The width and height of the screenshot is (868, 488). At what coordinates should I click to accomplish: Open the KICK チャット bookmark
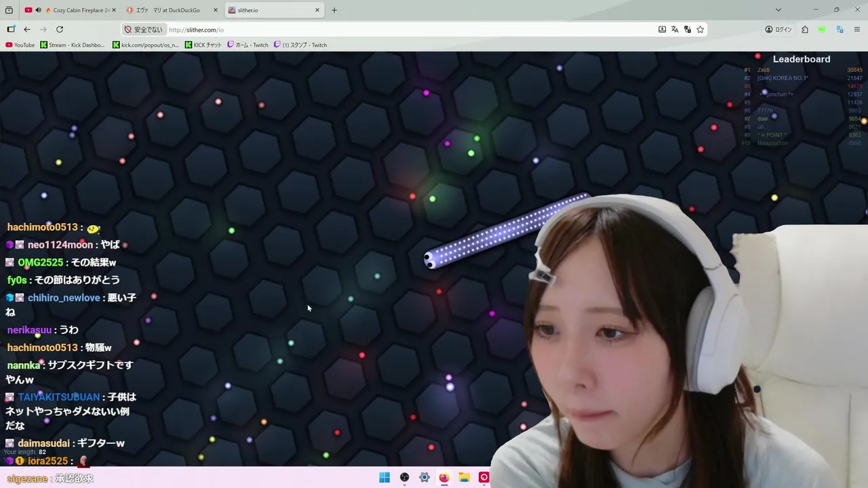(x=203, y=45)
